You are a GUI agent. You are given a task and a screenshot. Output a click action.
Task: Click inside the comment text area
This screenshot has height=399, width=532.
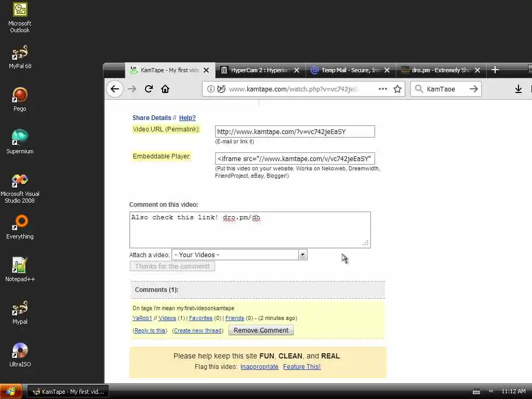250,230
